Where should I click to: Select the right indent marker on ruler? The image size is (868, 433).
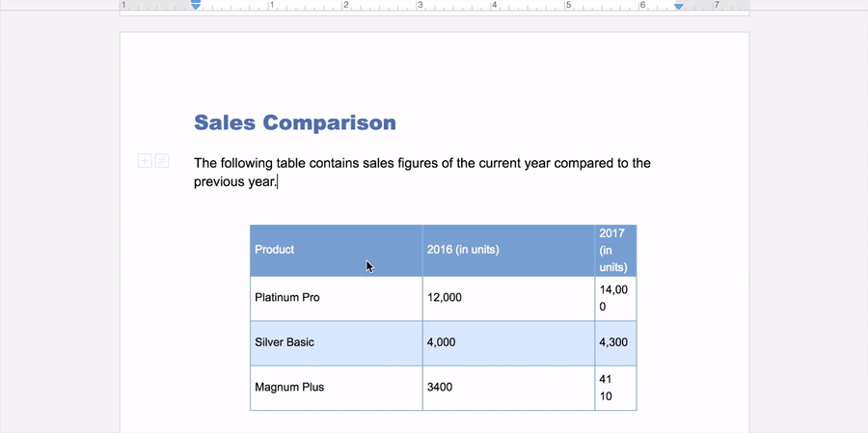click(x=679, y=6)
